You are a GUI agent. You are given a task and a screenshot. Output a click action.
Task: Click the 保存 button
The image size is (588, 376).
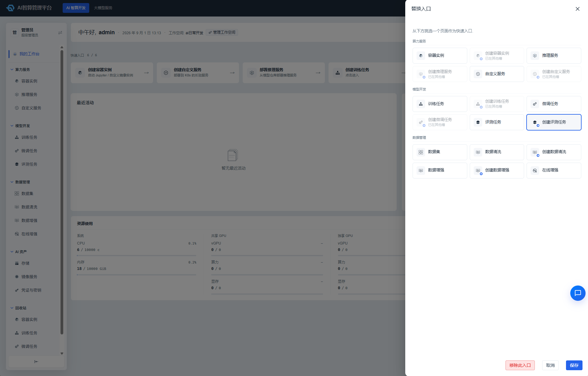[574, 365]
